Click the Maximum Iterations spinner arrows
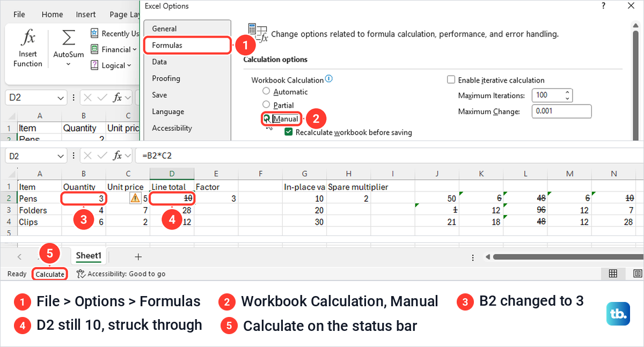 pos(568,95)
